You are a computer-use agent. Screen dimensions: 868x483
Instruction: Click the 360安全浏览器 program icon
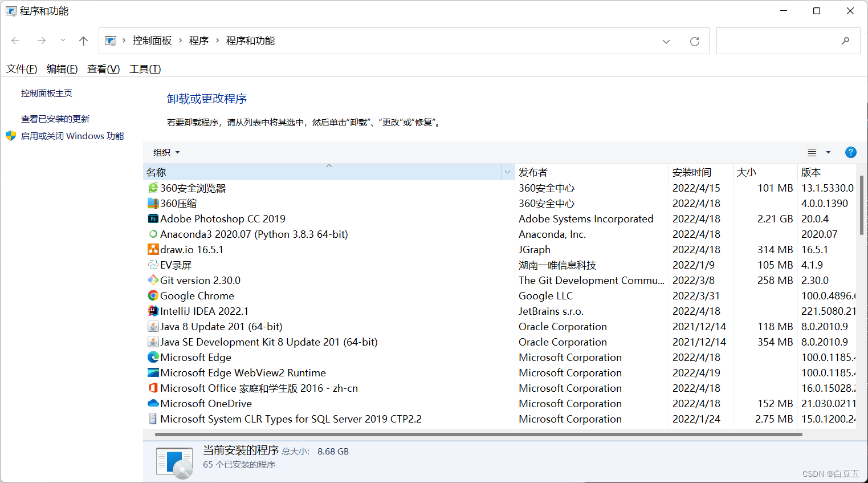[153, 188]
